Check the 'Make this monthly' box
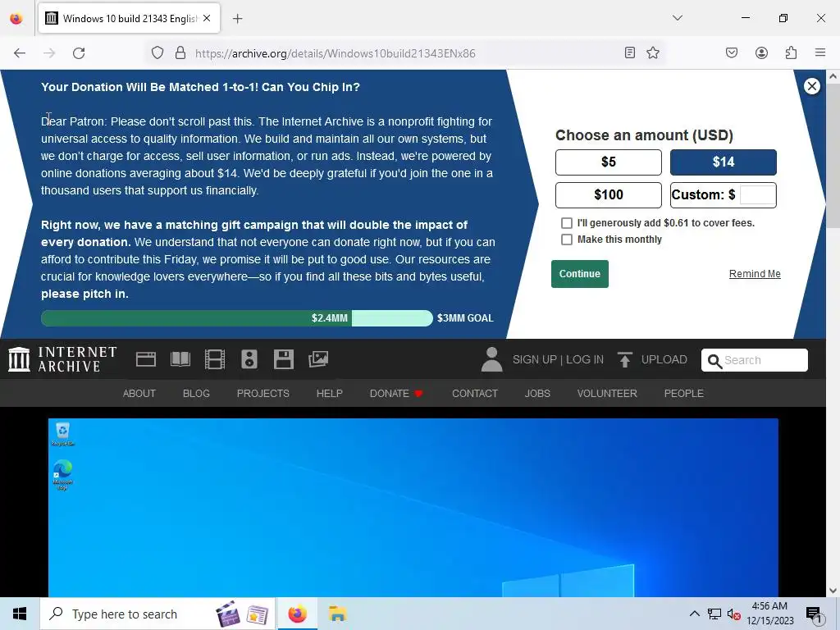The height and width of the screenshot is (630, 840). (x=566, y=240)
